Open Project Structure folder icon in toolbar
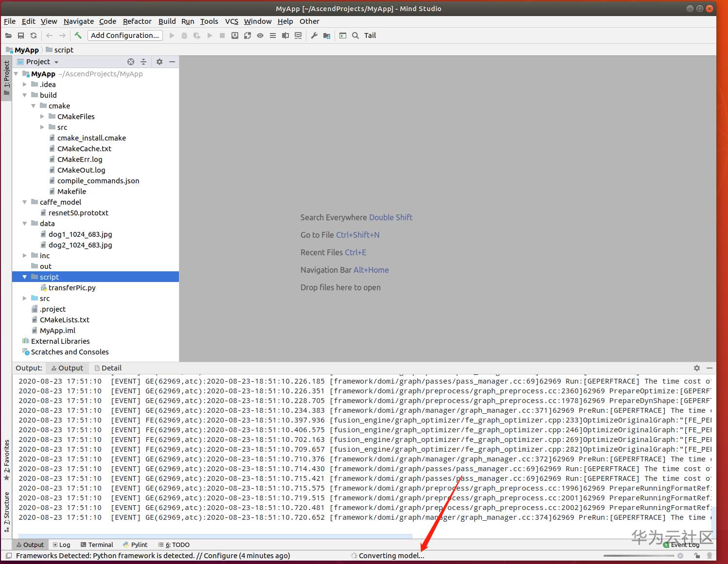Image resolution: width=728 pixels, height=564 pixels. [327, 35]
